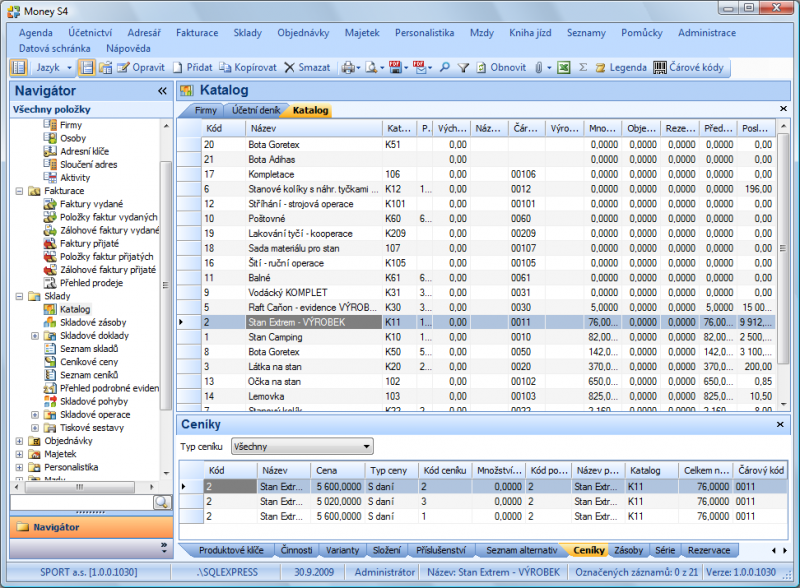Close the Ceníky panel
Viewport: 800px width, 588px height.
pos(780,425)
